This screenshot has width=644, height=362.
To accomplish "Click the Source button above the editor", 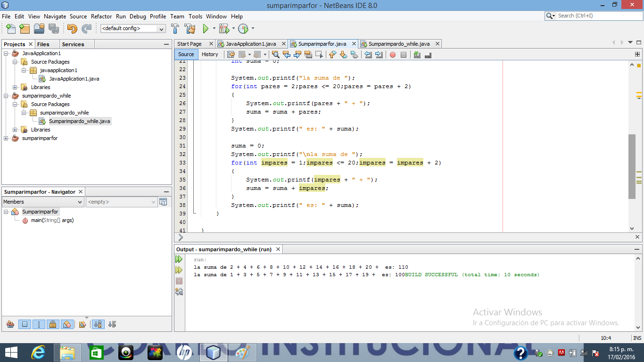I will (186, 54).
